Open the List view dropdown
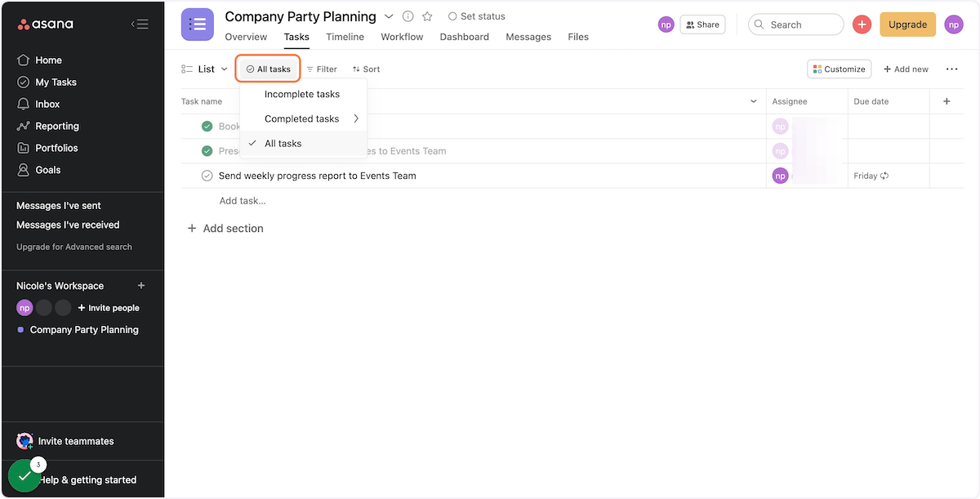The image size is (980, 499). tap(205, 69)
